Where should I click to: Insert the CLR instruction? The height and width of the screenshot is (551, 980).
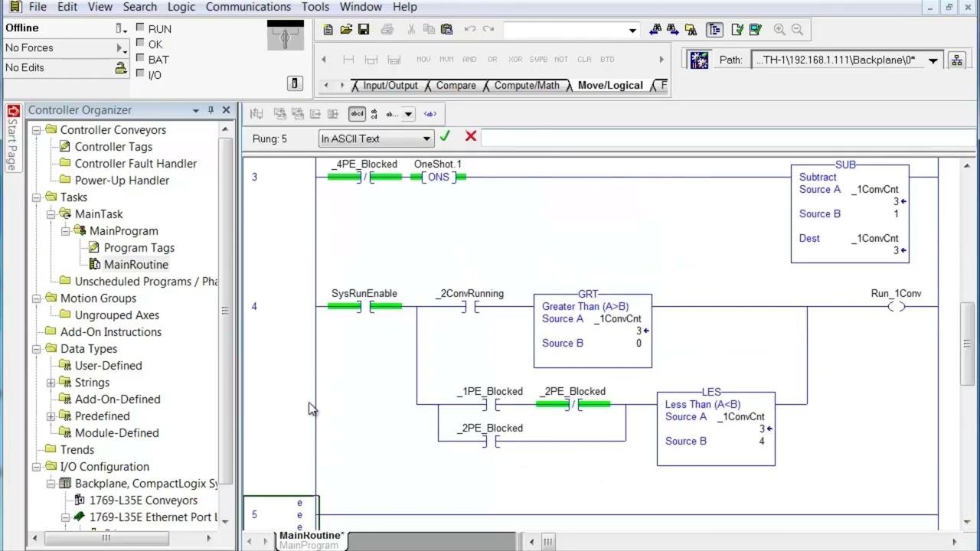[x=584, y=60]
